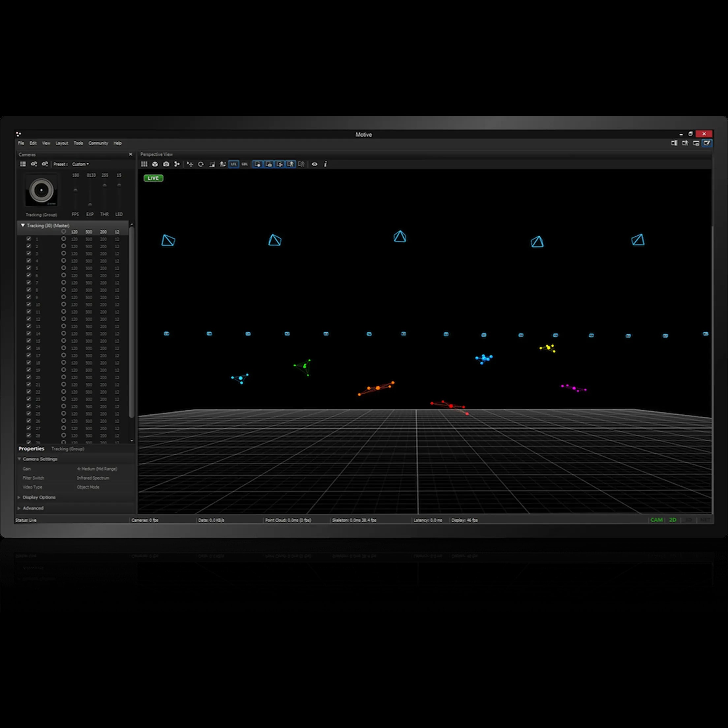Screen dimensions: 728x728
Task: Click the rotate orientation icon in the viewport toolbar
Action: pyautogui.click(x=200, y=164)
